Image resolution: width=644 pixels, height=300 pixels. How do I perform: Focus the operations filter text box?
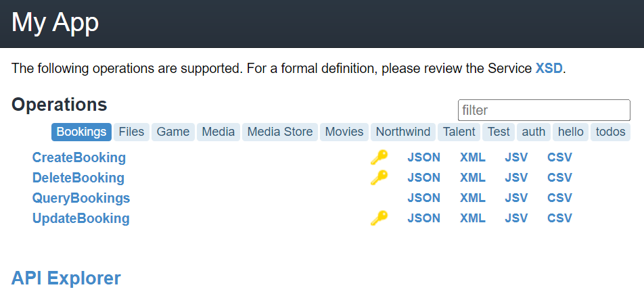click(544, 110)
